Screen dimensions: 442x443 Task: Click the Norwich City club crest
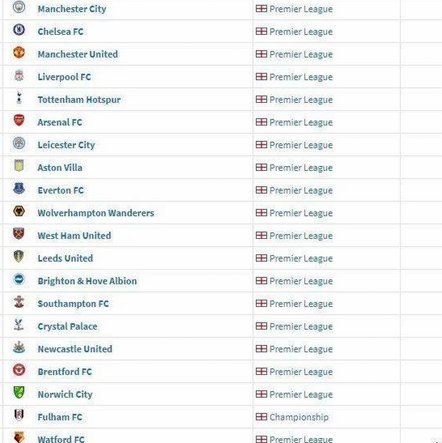click(x=19, y=392)
